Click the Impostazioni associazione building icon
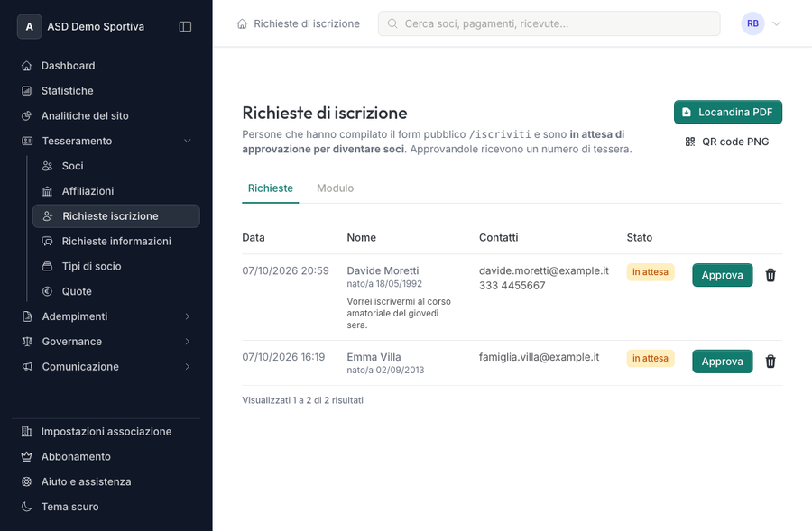The image size is (812, 531). [x=26, y=432]
